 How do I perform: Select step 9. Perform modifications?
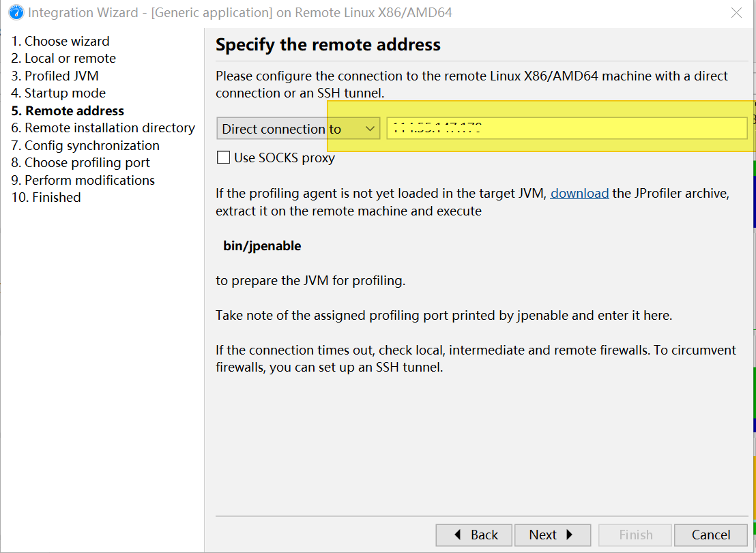tap(83, 180)
